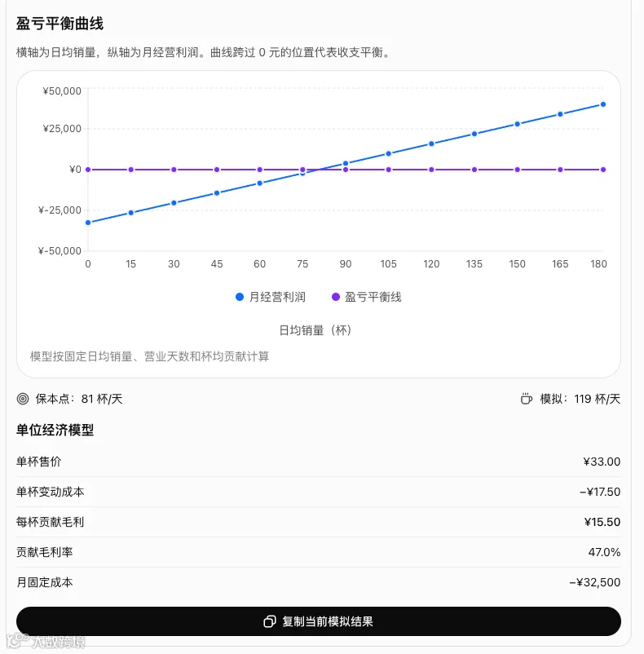The width and height of the screenshot is (644, 654).
Task: Select the purple breakeven point at 30 cups
Action: 174,170
